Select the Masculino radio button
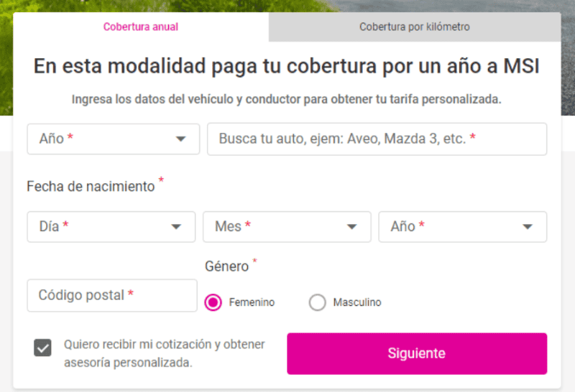Viewport: 575px width, 392px height. pos(317,302)
